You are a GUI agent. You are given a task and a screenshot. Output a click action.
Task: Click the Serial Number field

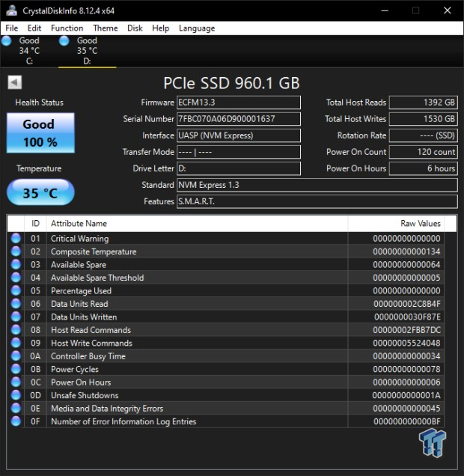coord(239,119)
